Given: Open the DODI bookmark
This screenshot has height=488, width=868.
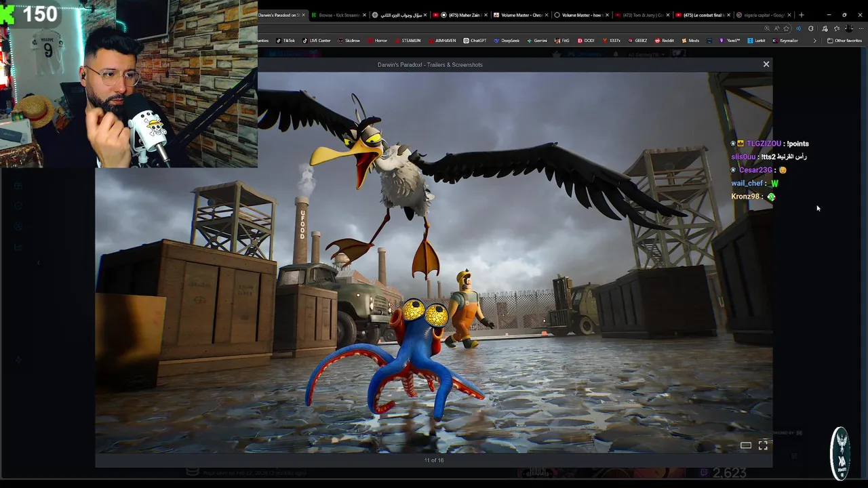Looking at the screenshot, I should click(586, 41).
